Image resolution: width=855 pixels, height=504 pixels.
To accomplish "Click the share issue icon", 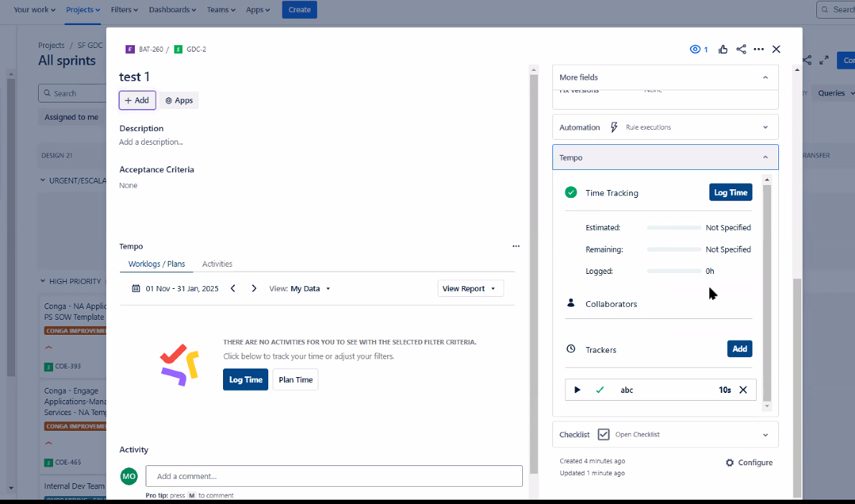I will click(741, 49).
